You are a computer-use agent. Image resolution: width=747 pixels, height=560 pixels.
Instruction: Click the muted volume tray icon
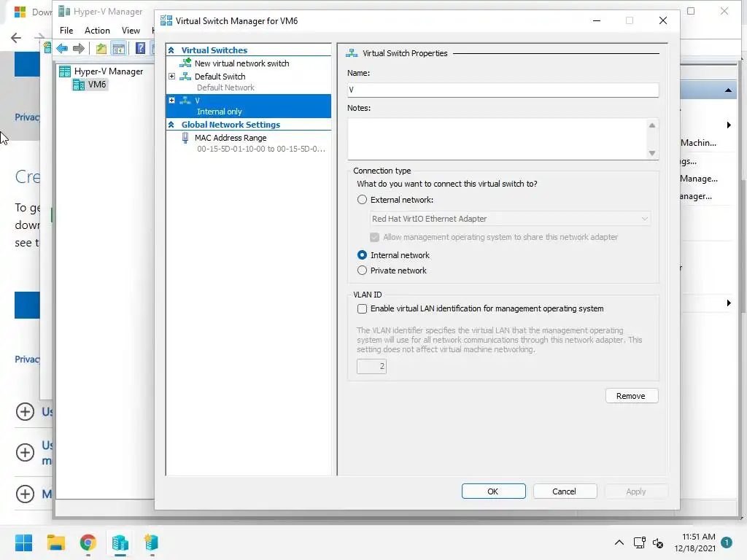658,542
